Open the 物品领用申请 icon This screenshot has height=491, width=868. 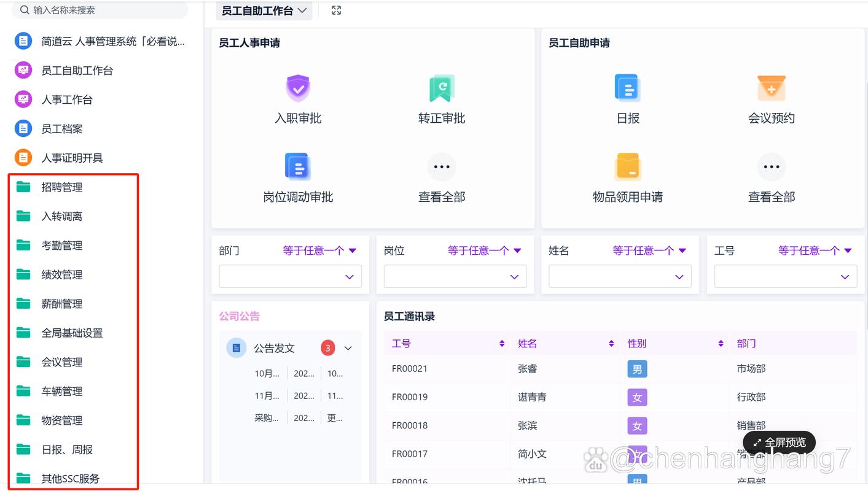(627, 166)
